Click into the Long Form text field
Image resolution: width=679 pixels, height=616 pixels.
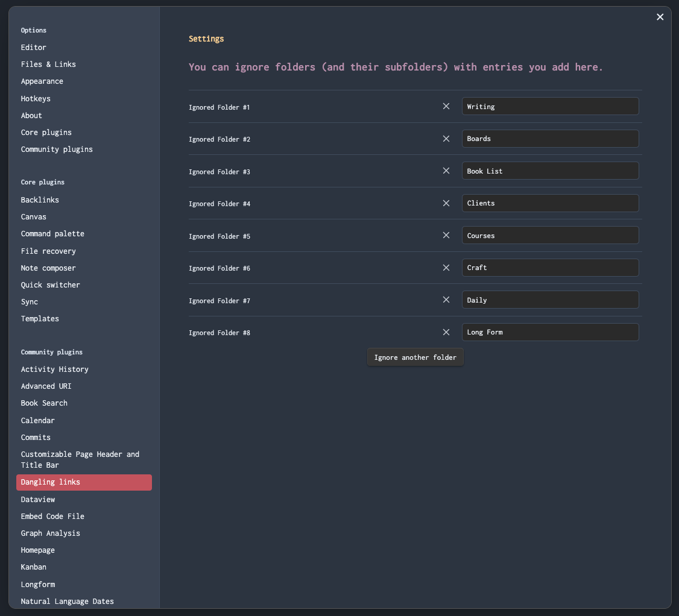[550, 332]
